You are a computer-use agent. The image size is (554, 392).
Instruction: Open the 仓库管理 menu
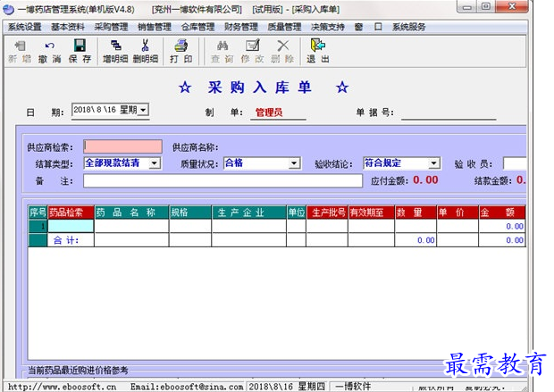(197, 27)
